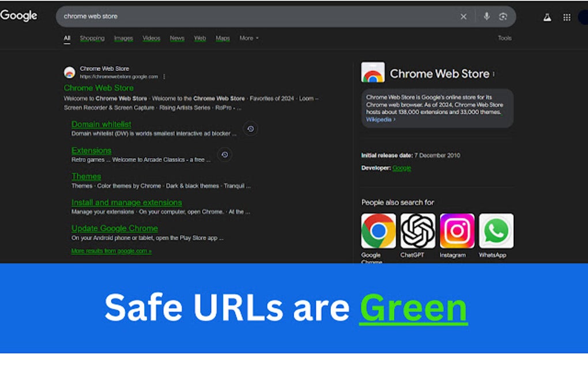Viewport: 588px width, 368px height.
Task: Open cached version icon beside Domain whitelist result
Action: point(250,129)
